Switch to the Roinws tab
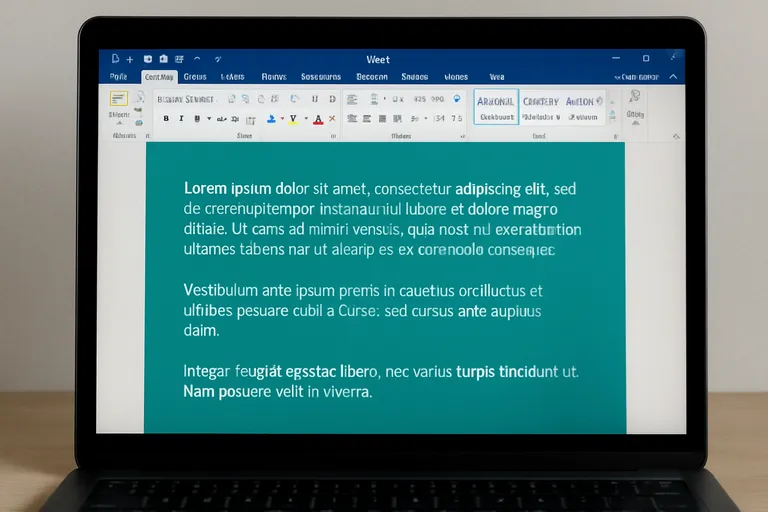The width and height of the screenshot is (768, 512). click(x=274, y=77)
